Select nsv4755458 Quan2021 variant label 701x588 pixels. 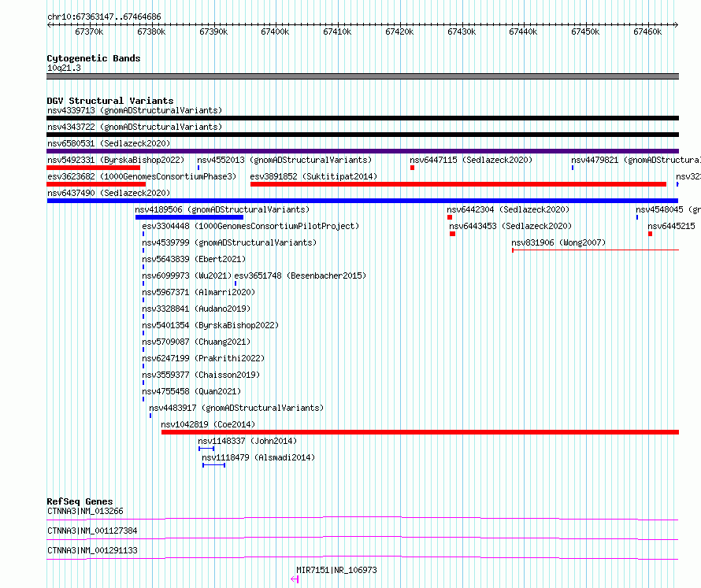pyautogui.click(x=191, y=391)
